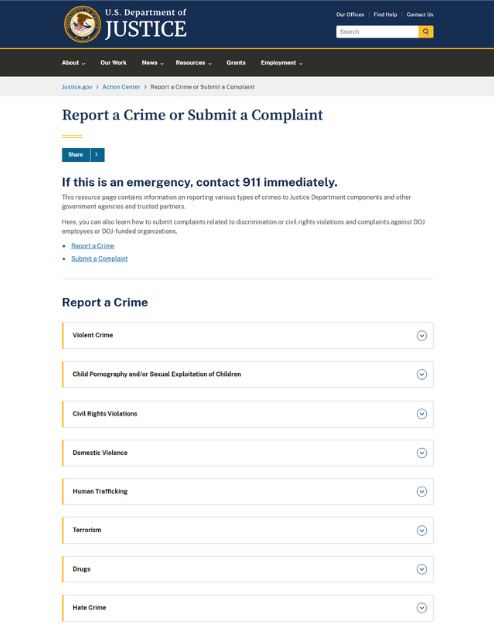The height and width of the screenshot is (642, 494).
Task: Click the Department of Justice seal logo
Action: [x=82, y=24]
